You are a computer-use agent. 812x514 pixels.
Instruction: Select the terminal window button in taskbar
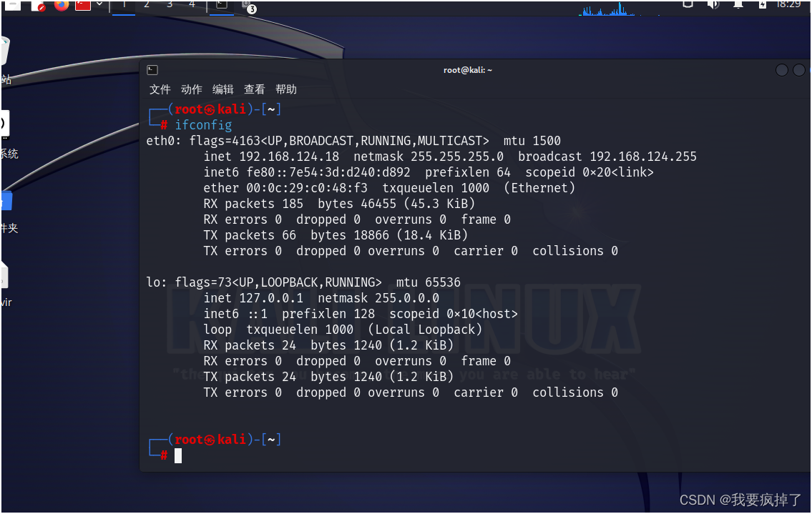pos(222,5)
